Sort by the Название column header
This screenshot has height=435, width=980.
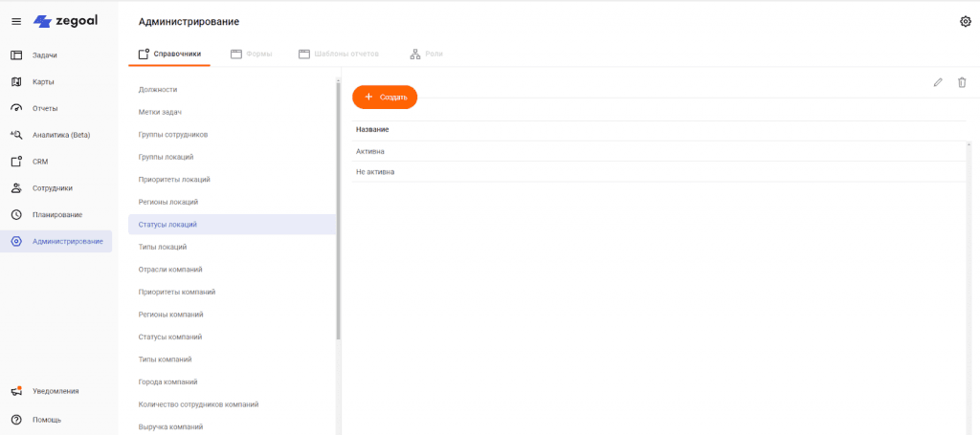pos(372,129)
